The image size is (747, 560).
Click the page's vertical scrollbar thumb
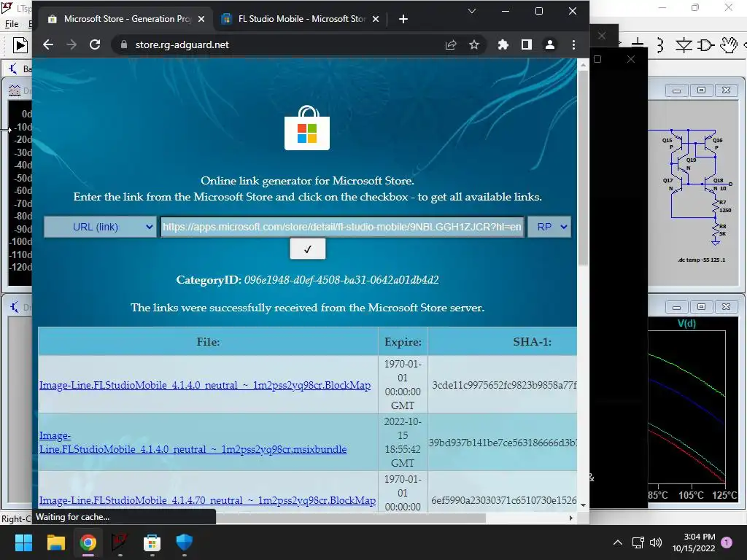(x=583, y=168)
